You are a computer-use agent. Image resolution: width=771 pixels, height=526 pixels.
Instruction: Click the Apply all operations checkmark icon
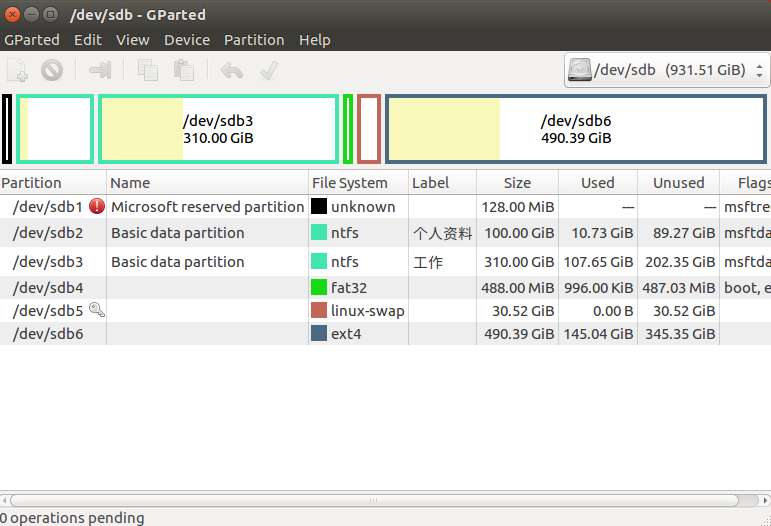coord(269,70)
